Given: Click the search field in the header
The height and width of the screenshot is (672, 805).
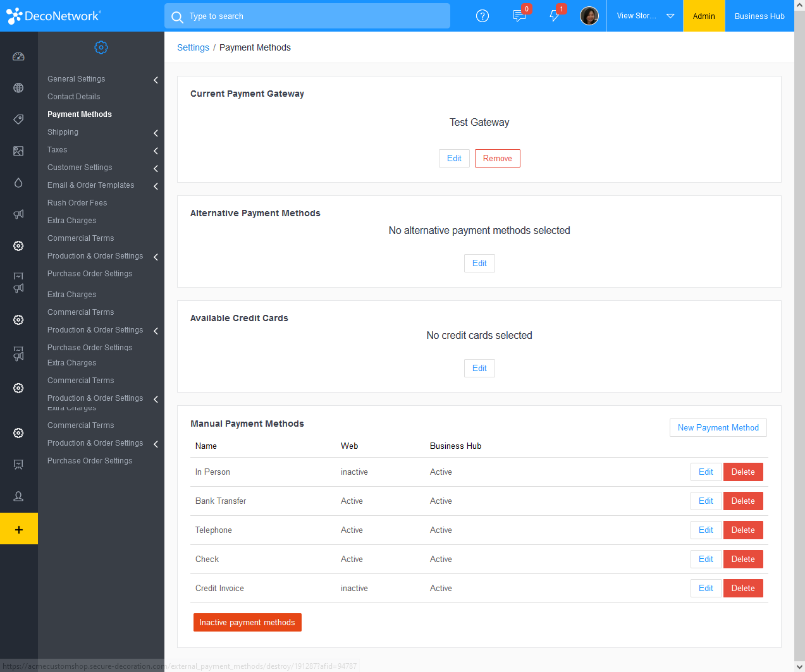Looking at the screenshot, I should pos(307,16).
